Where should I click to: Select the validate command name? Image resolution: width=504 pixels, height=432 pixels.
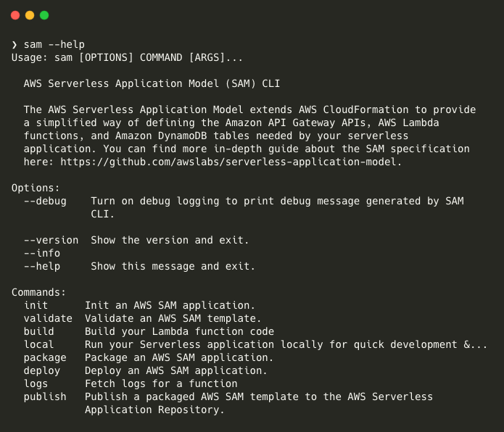coord(48,318)
